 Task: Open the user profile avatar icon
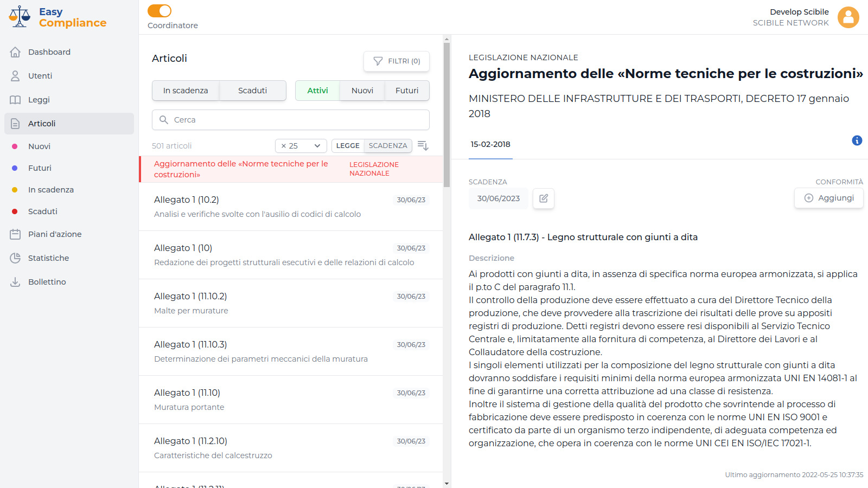(x=848, y=17)
